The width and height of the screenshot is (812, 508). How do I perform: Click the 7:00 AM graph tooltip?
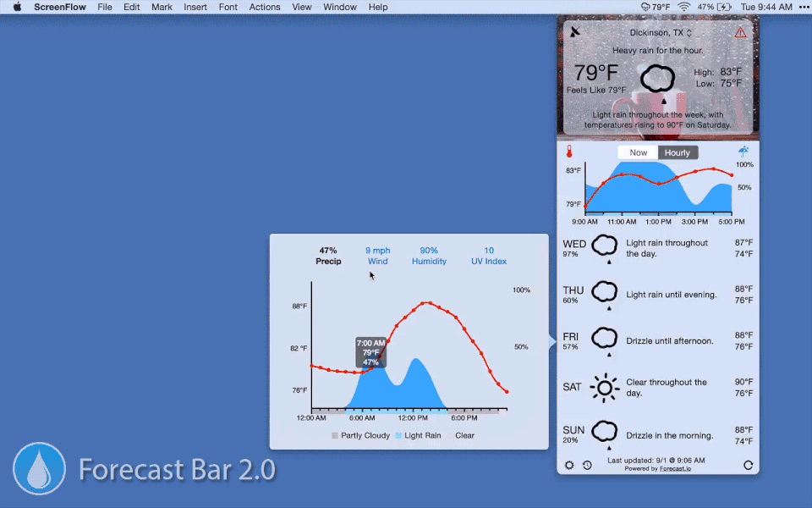point(370,352)
